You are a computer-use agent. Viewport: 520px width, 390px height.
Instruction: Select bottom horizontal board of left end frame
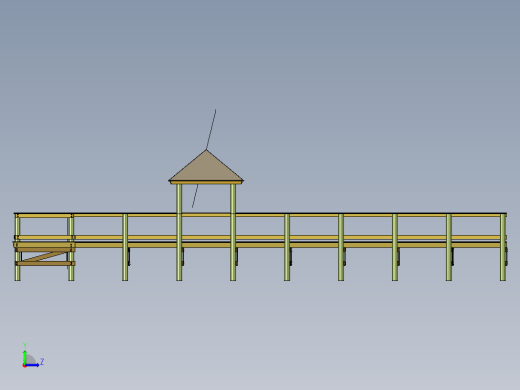click(45, 263)
